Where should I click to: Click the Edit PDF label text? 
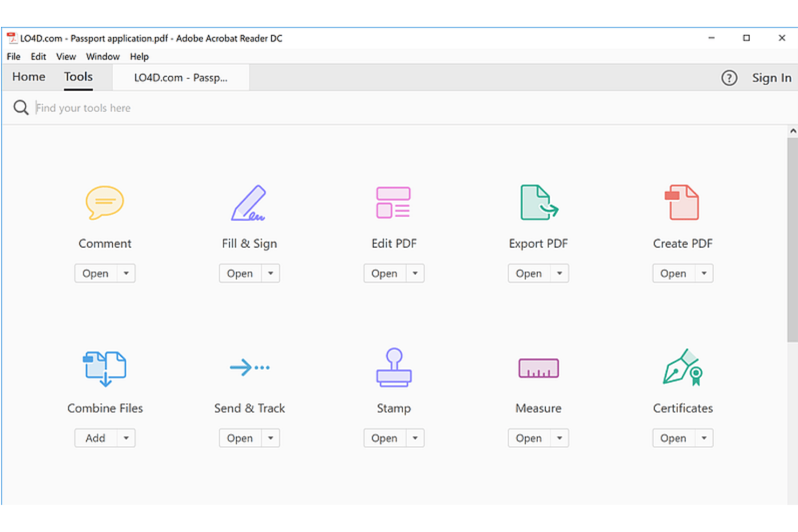click(x=394, y=244)
